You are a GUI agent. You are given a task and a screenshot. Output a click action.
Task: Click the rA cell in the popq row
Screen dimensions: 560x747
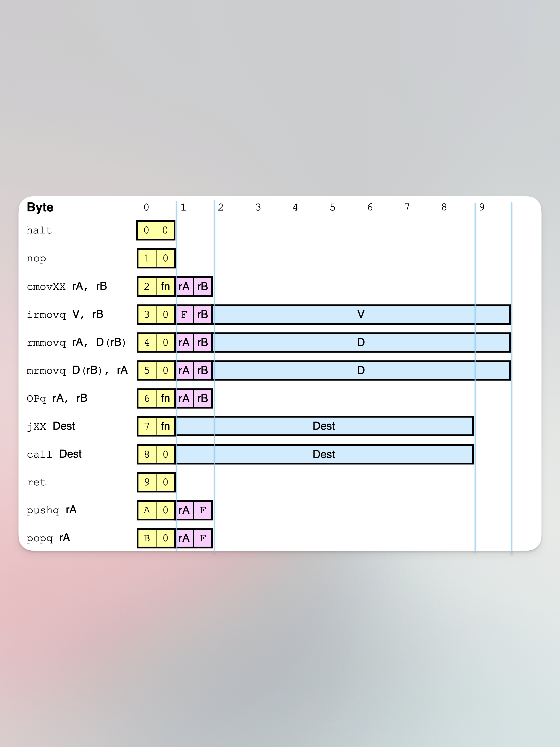184,538
